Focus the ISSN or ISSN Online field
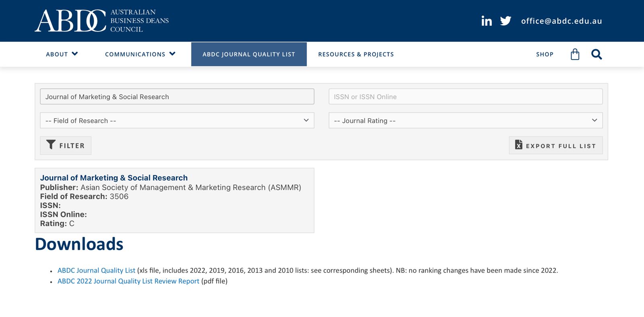 [466, 97]
